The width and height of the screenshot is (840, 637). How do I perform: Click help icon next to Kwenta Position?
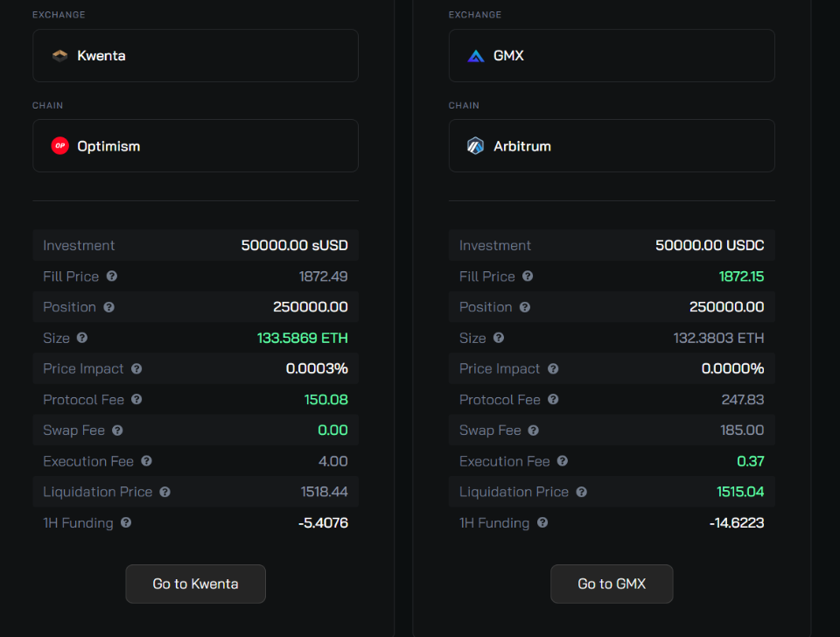pyautogui.click(x=108, y=307)
